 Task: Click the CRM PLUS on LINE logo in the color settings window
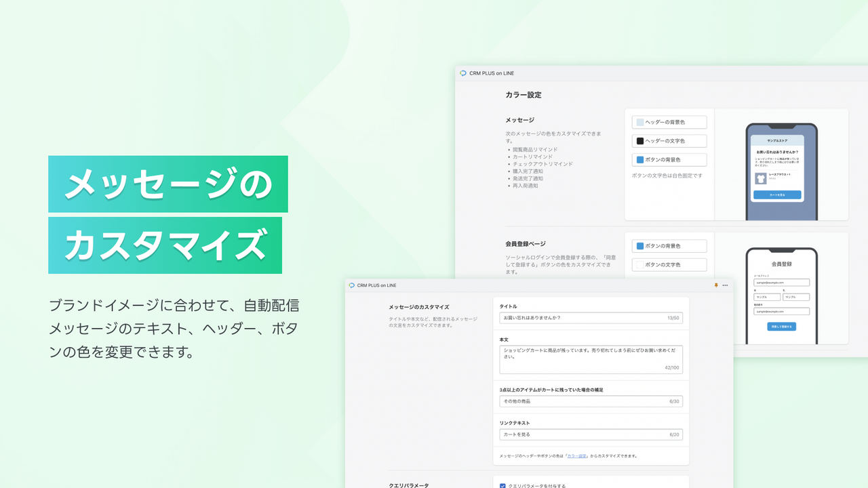point(463,73)
